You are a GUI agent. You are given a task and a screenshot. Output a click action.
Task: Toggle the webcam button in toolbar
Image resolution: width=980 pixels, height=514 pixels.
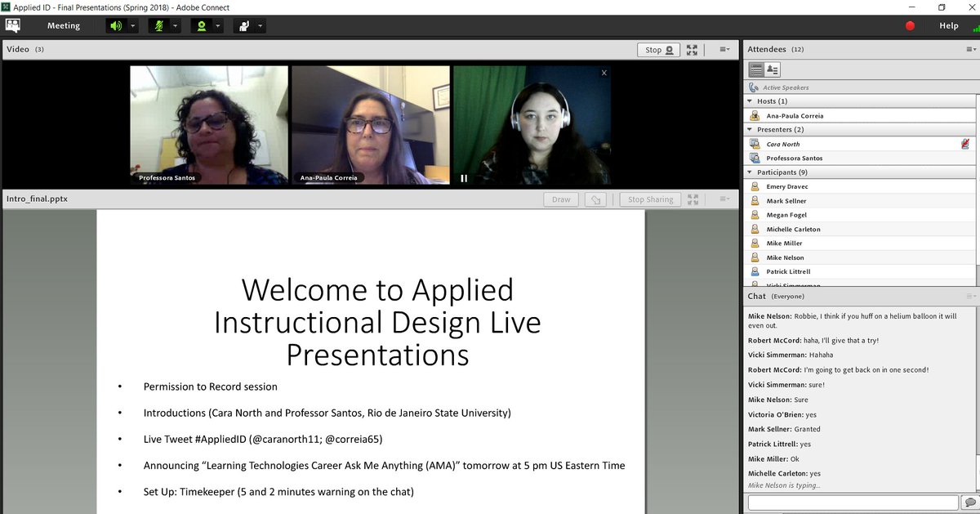[201, 26]
